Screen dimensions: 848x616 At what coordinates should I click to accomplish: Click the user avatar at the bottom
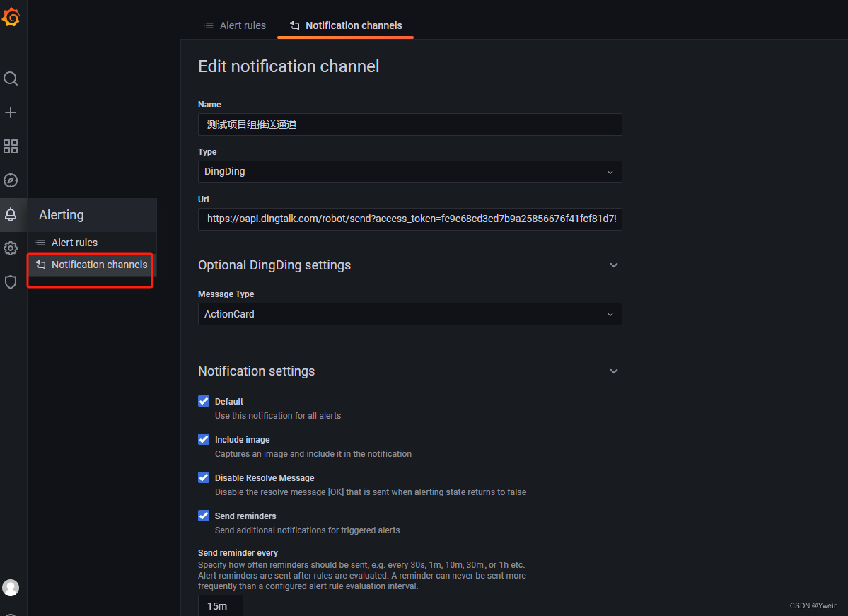coord(11,587)
